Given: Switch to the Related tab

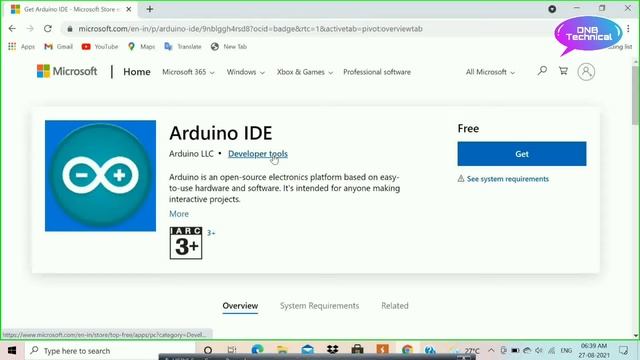Looking at the screenshot, I should pyautogui.click(x=395, y=306).
